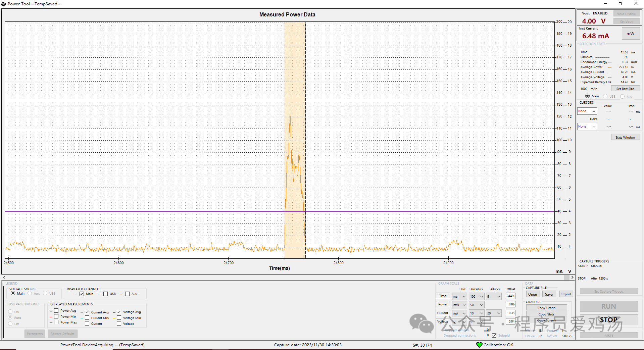
Task: Open the red None cursor dropdown
Action: 587,111
